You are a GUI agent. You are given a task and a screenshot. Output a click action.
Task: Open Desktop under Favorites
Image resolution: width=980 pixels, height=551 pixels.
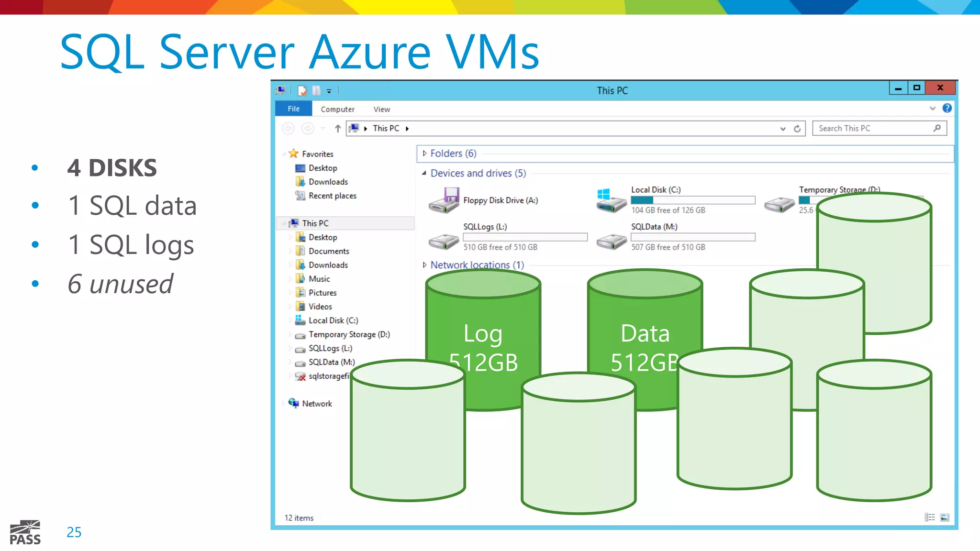(323, 168)
